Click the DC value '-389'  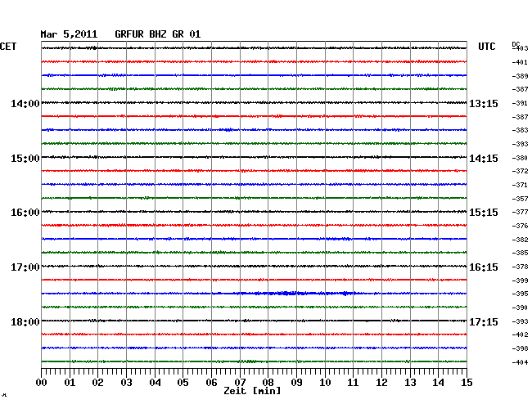tap(520, 76)
